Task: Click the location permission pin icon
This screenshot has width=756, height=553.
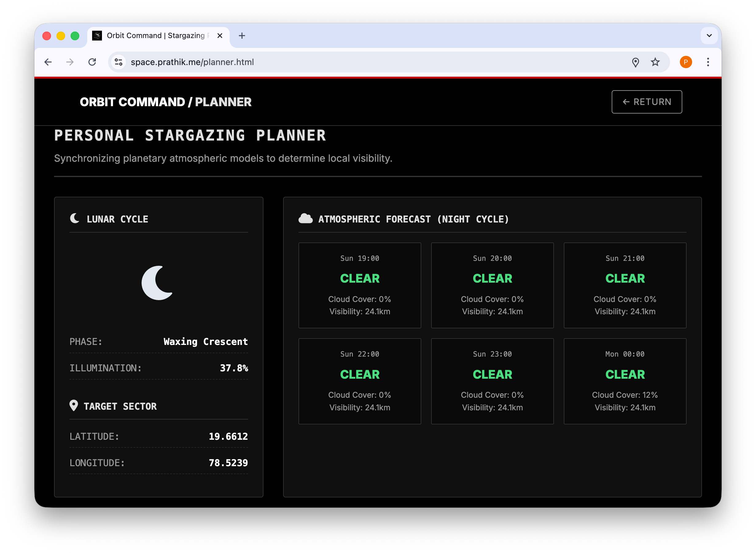Action: pos(635,62)
